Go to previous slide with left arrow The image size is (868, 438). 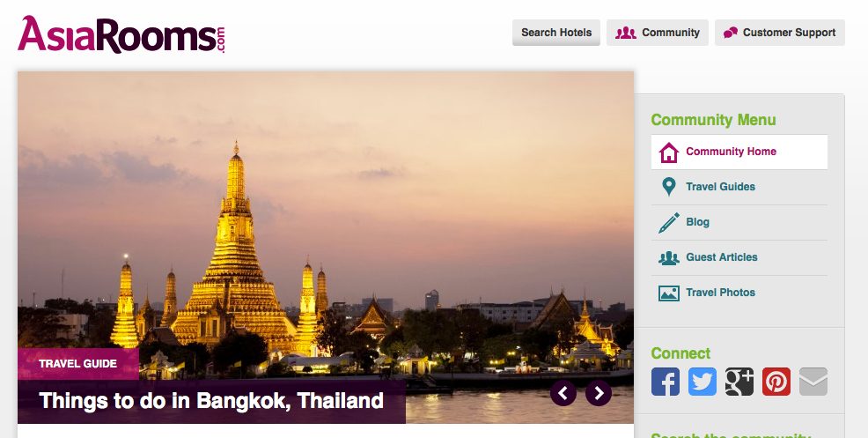click(x=563, y=393)
